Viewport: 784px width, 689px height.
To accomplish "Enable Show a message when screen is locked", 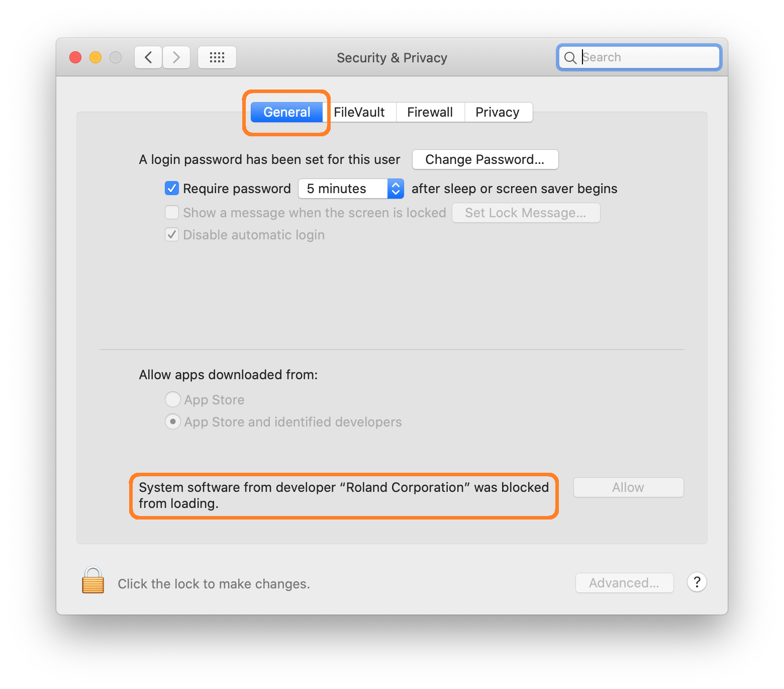I will [172, 213].
